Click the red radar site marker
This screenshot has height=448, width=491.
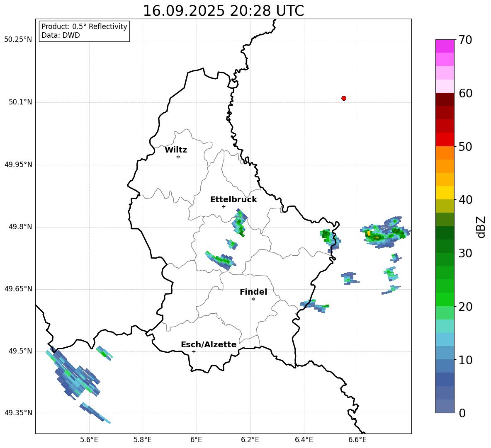(344, 98)
